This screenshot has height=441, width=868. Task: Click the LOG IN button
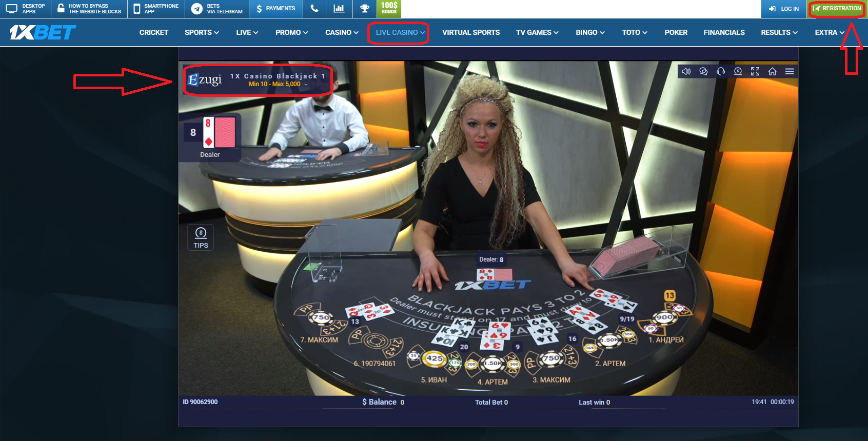784,9
